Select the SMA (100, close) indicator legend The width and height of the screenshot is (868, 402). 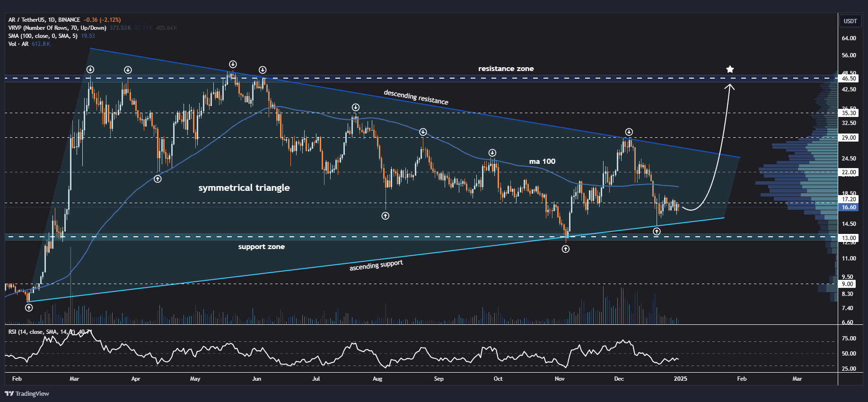43,36
